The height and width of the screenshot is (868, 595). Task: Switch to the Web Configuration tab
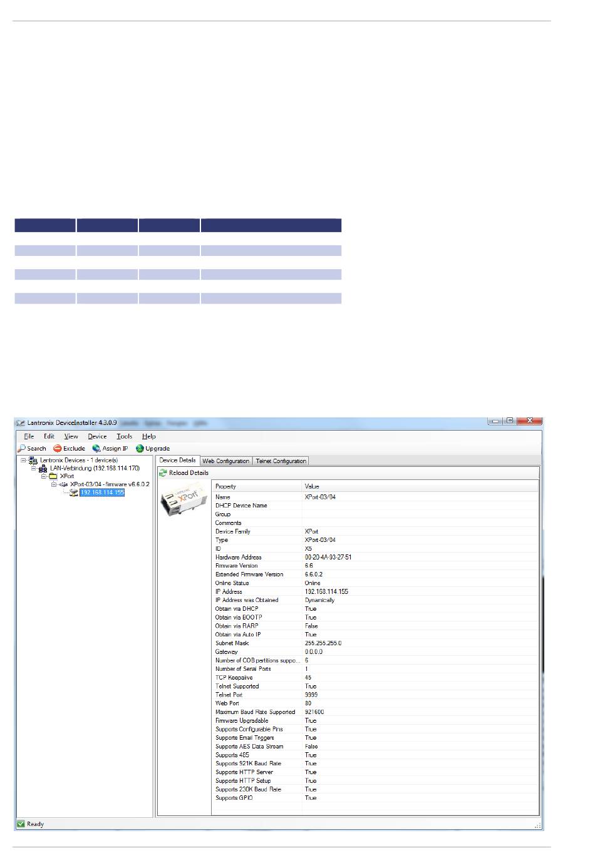(x=225, y=461)
